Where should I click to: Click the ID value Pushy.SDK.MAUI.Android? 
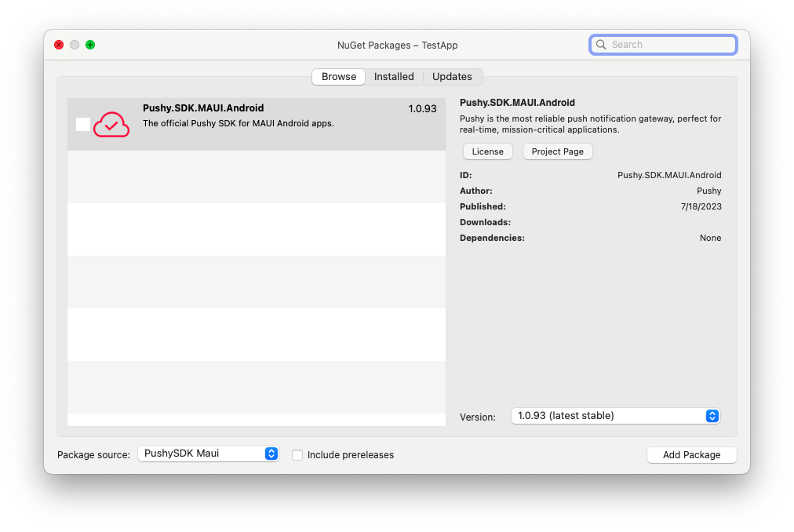pos(669,175)
